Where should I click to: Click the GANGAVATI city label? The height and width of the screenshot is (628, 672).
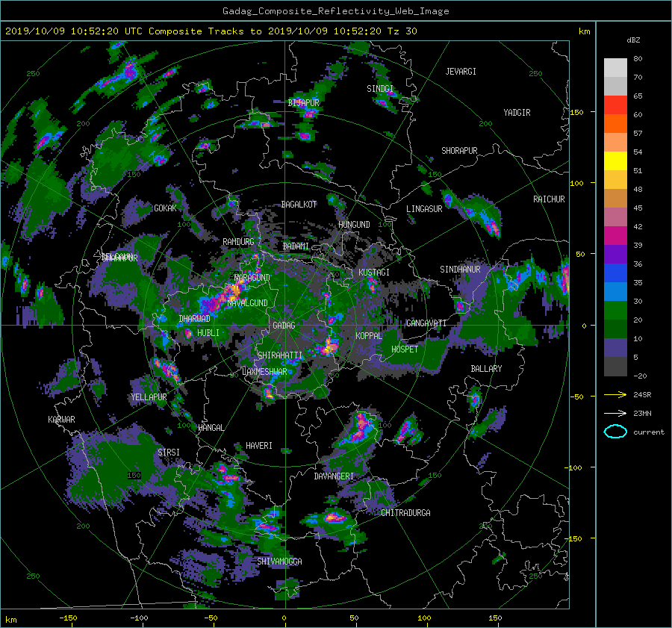426,323
